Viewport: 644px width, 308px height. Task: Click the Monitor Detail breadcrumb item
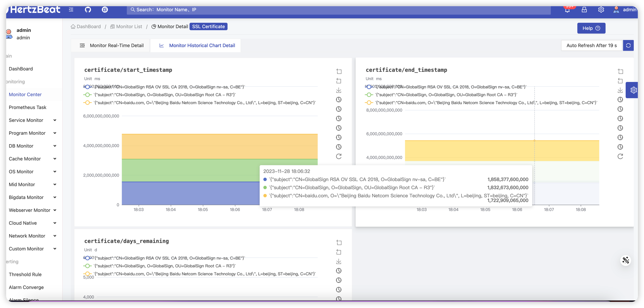click(170, 26)
